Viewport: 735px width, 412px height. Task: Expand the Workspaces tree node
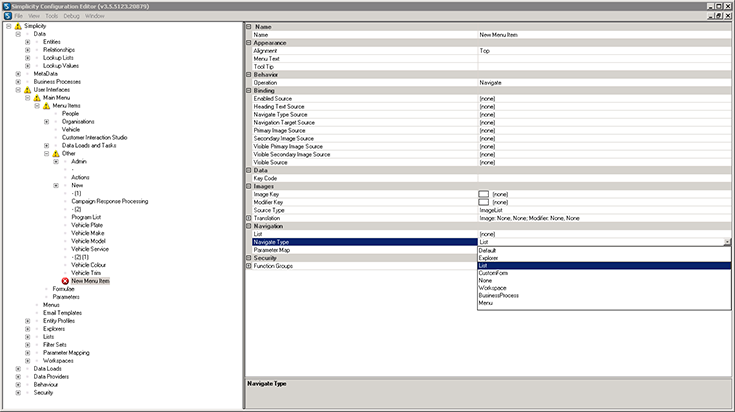[x=28, y=361]
